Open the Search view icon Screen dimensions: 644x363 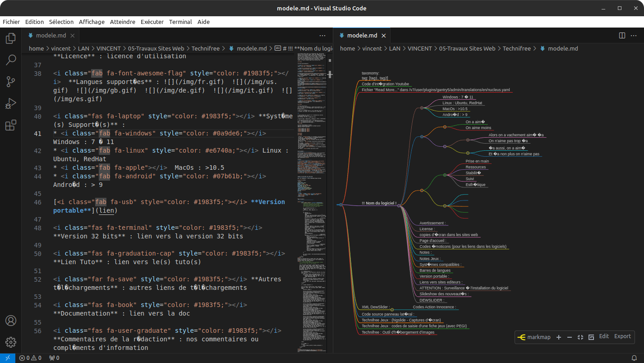coord(11,60)
